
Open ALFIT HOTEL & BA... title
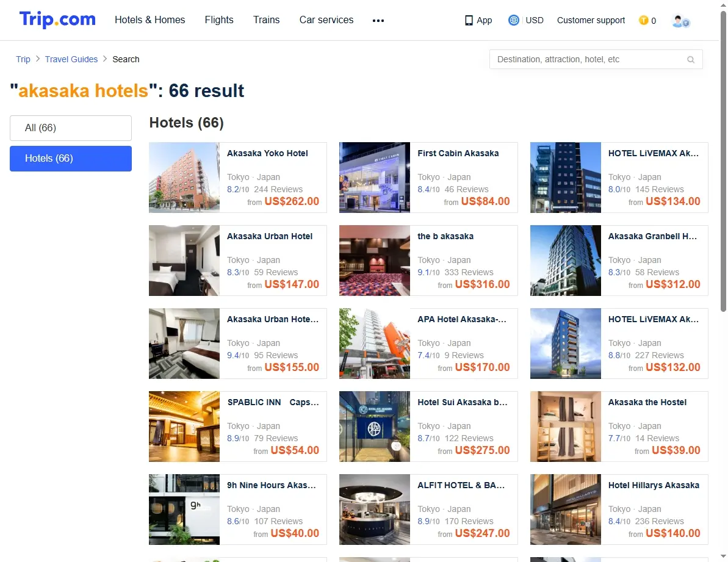pos(461,486)
